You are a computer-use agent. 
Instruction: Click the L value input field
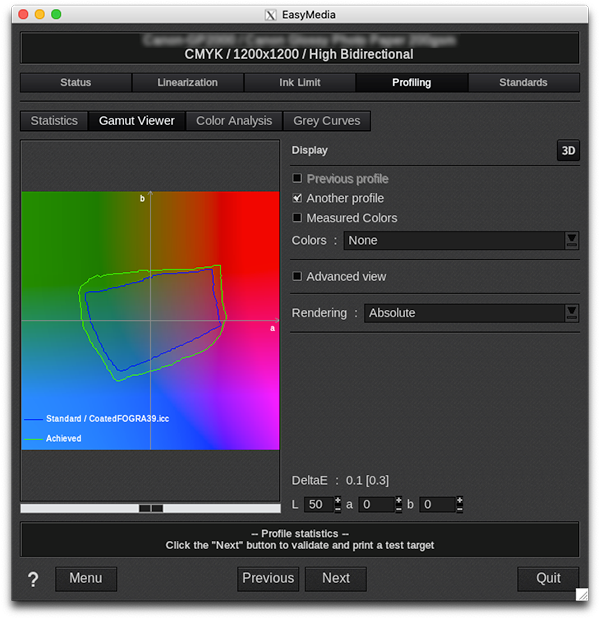click(x=317, y=505)
